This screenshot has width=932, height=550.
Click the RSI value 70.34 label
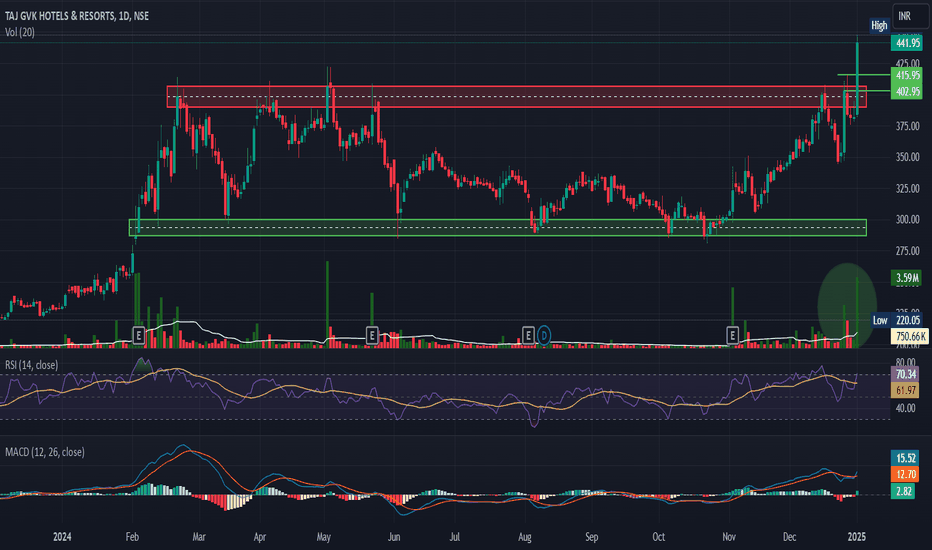(905, 374)
